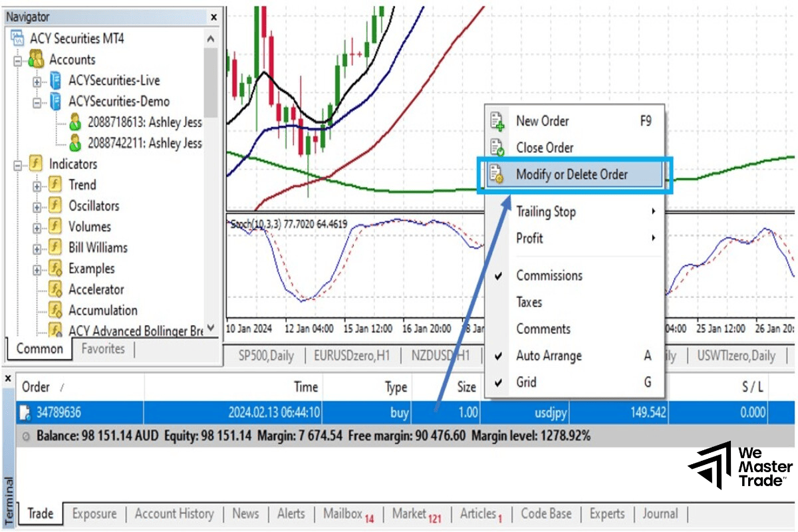Select Taxes from the context menu
The height and width of the screenshot is (532, 798).
pyautogui.click(x=529, y=302)
